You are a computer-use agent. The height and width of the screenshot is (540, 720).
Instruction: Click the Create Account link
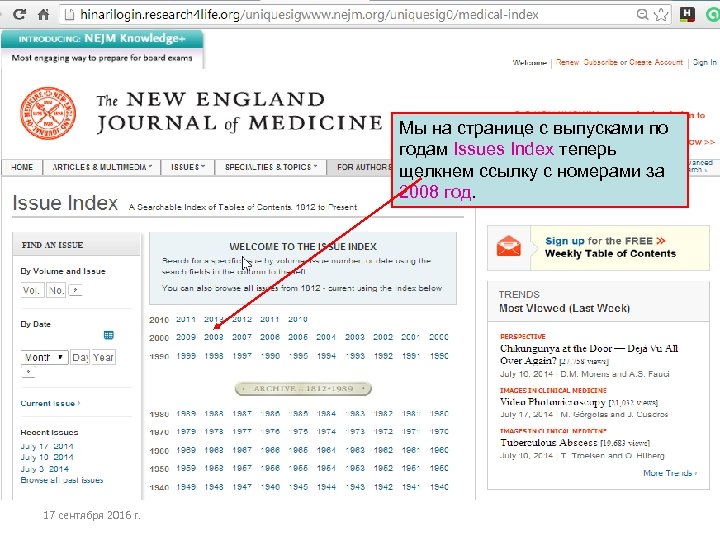tap(656, 62)
